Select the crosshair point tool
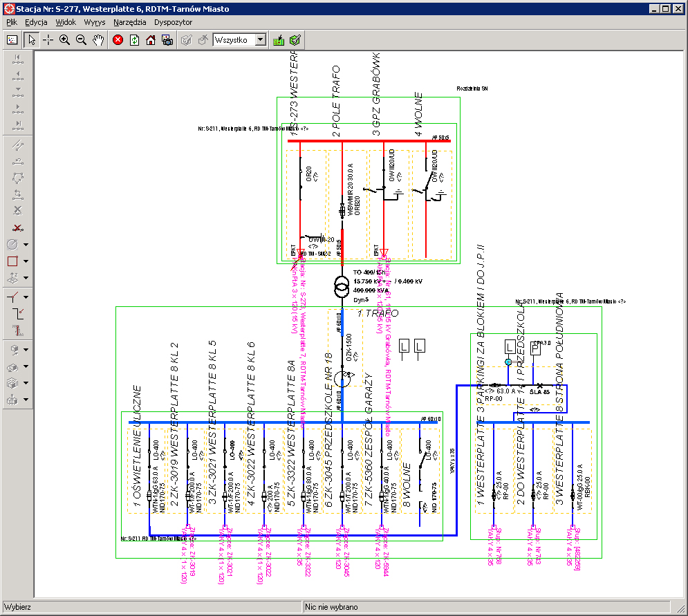688x616 pixels. (48, 40)
